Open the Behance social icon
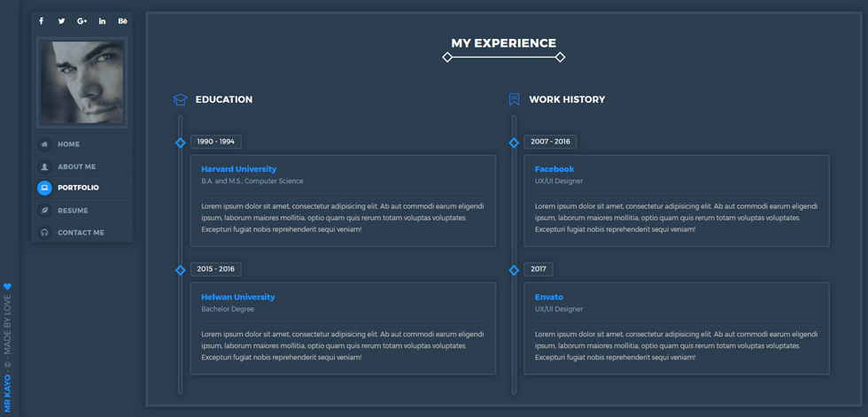868x417 pixels. pyautogui.click(x=123, y=21)
